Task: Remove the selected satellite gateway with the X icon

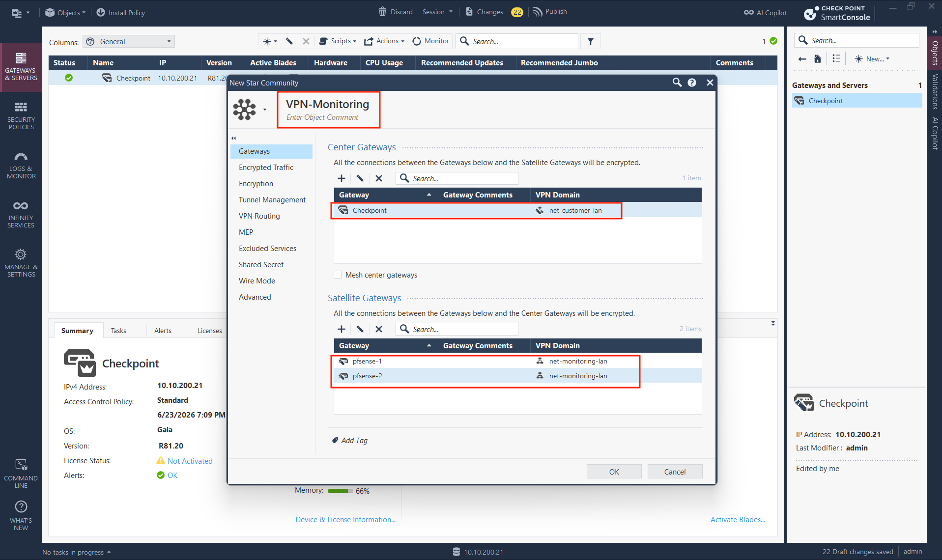Action: (x=379, y=329)
